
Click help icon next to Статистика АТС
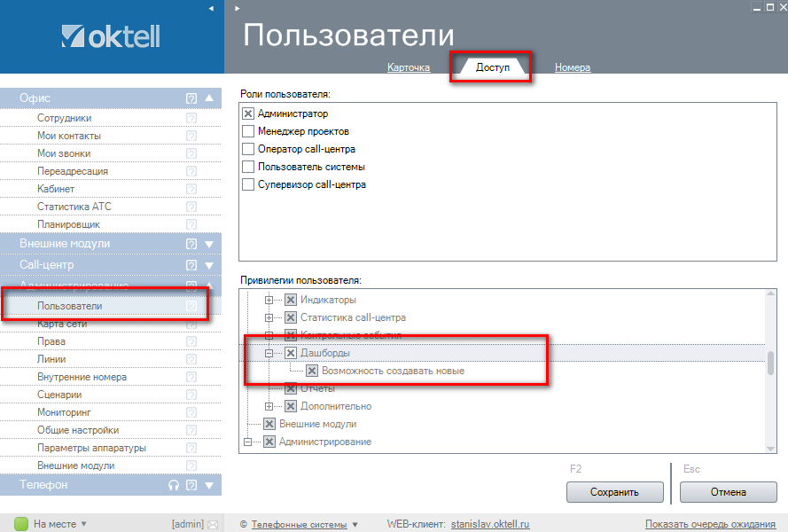(x=191, y=207)
